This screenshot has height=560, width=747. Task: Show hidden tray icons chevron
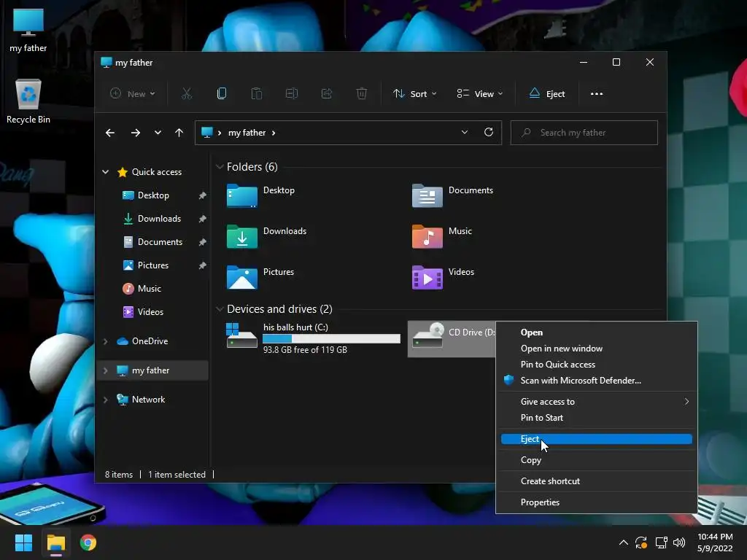click(x=623, y=542)
